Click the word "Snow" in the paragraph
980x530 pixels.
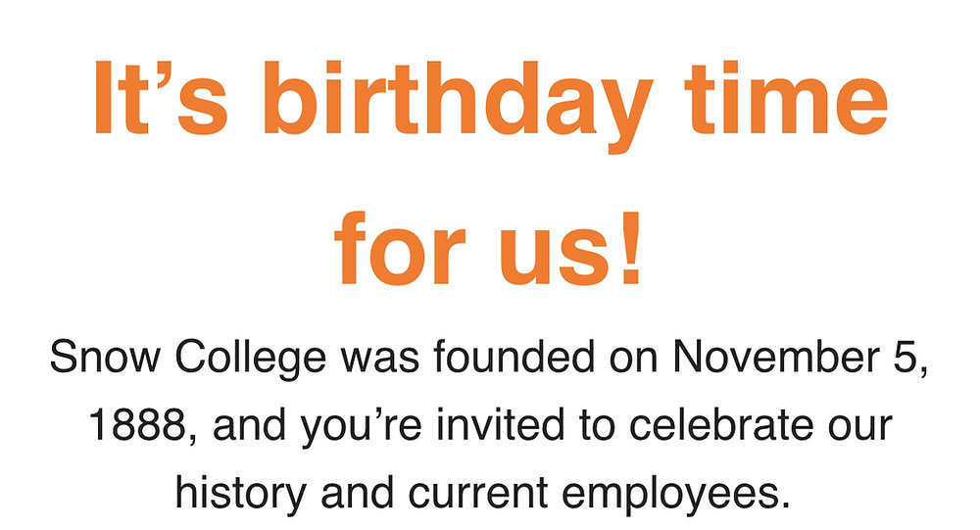click(x=105, y=357)
